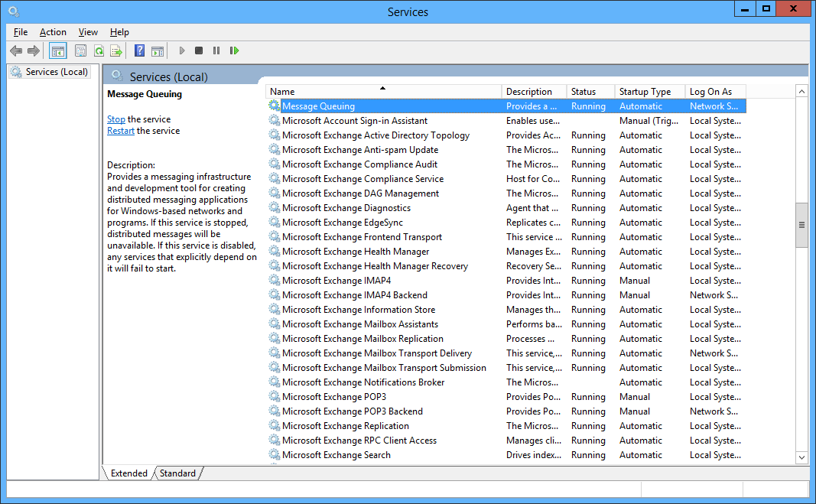Select Microsoft Exchange Compliance Service row
This screenshot has height=504, width=816.
point(507,179)
